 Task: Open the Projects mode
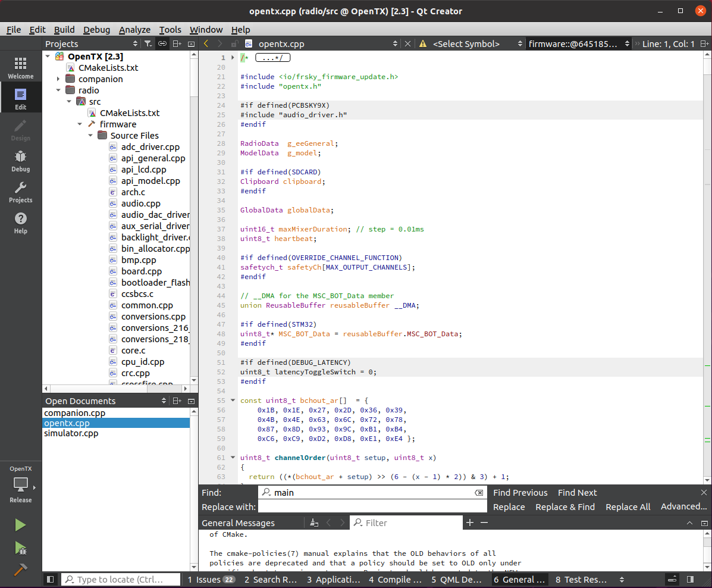pos(20,192)
